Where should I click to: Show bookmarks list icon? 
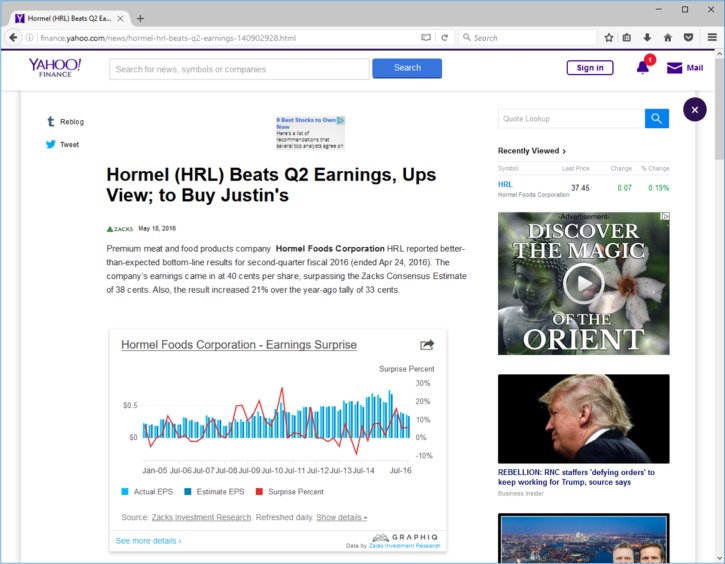click(627, 38)
